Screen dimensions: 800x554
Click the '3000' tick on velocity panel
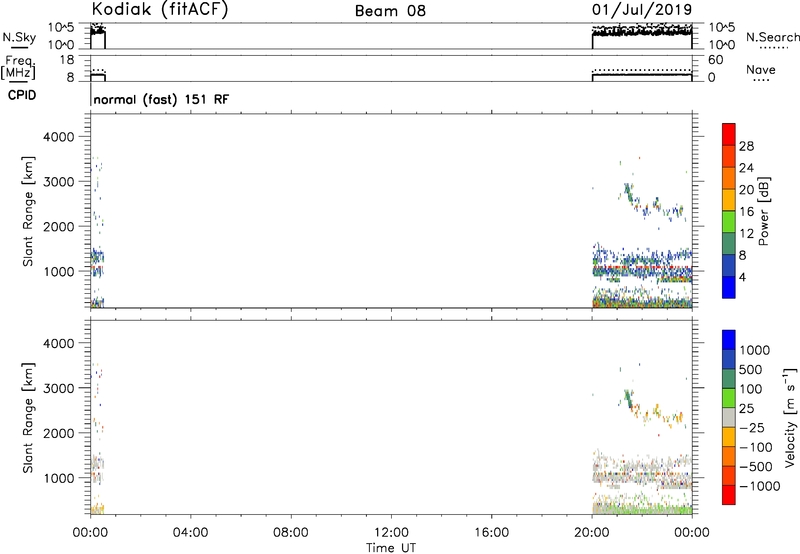point(58,388)
